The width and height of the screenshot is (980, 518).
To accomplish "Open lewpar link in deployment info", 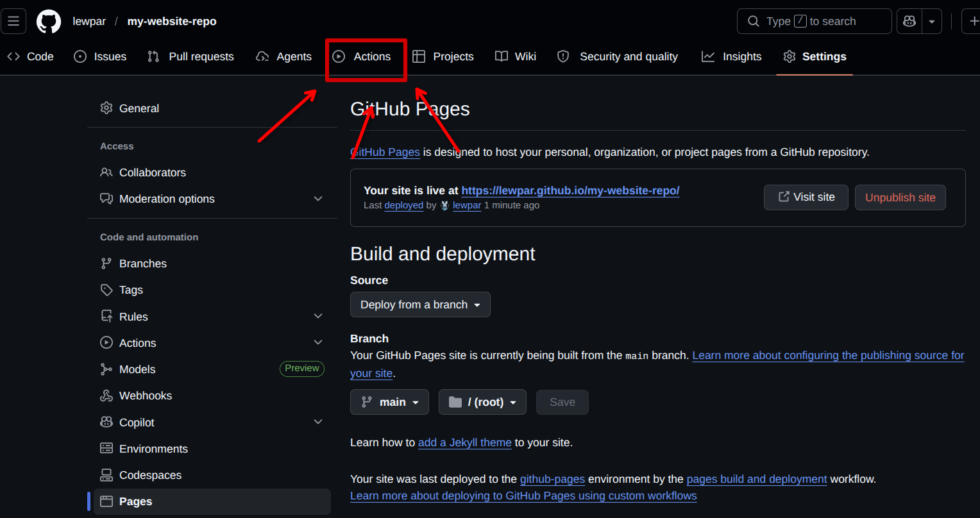I will pyautogui.click(x=467, y=205).
